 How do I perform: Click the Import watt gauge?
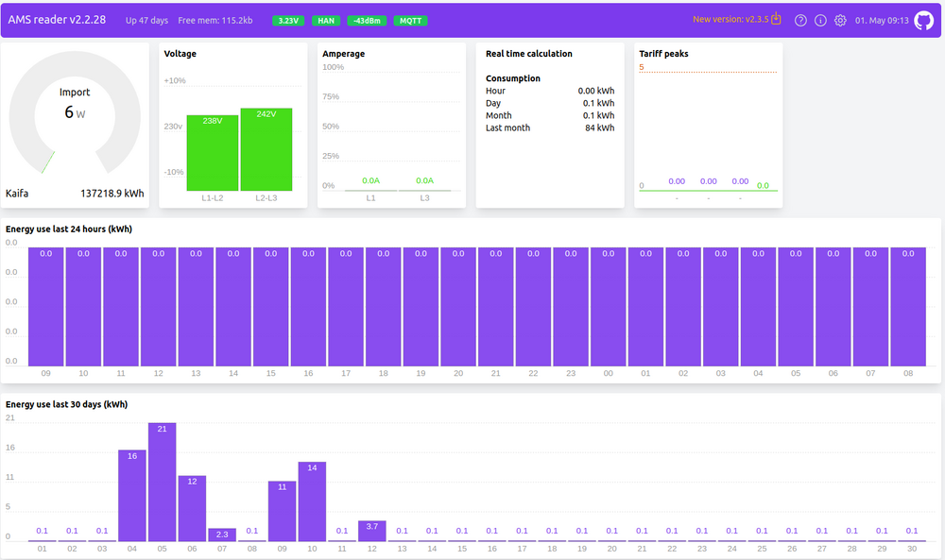75,111
